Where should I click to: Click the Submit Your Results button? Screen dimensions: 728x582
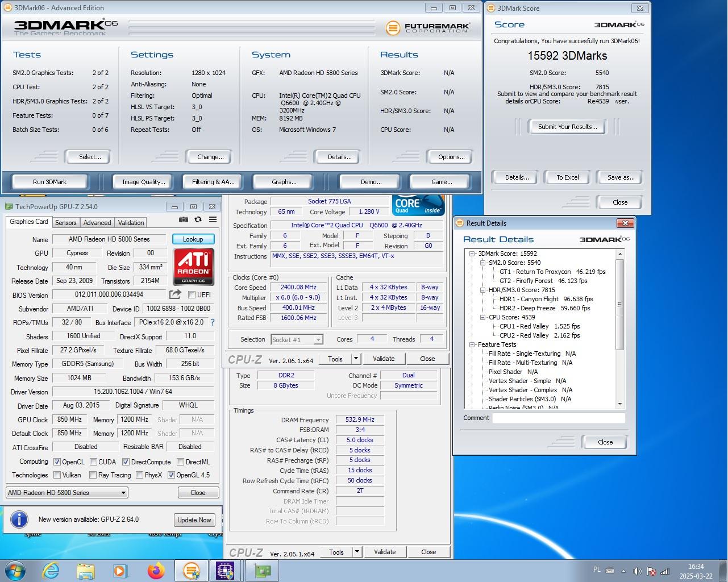click(x=567, y=127)
